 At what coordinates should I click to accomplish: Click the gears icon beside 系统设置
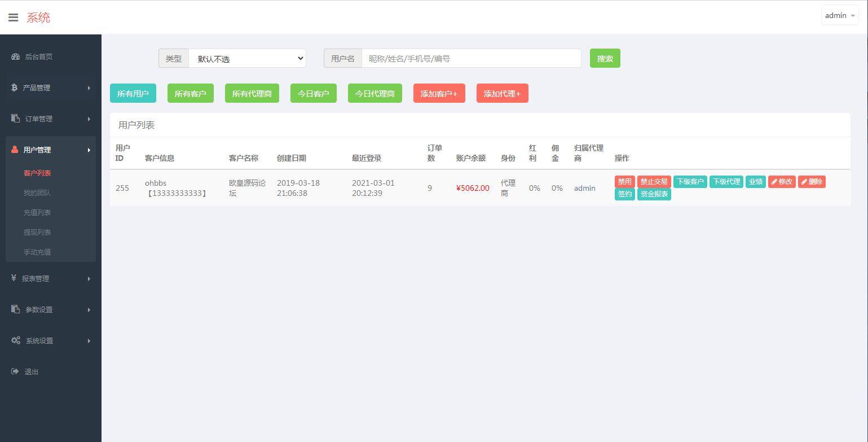[16, 340]
